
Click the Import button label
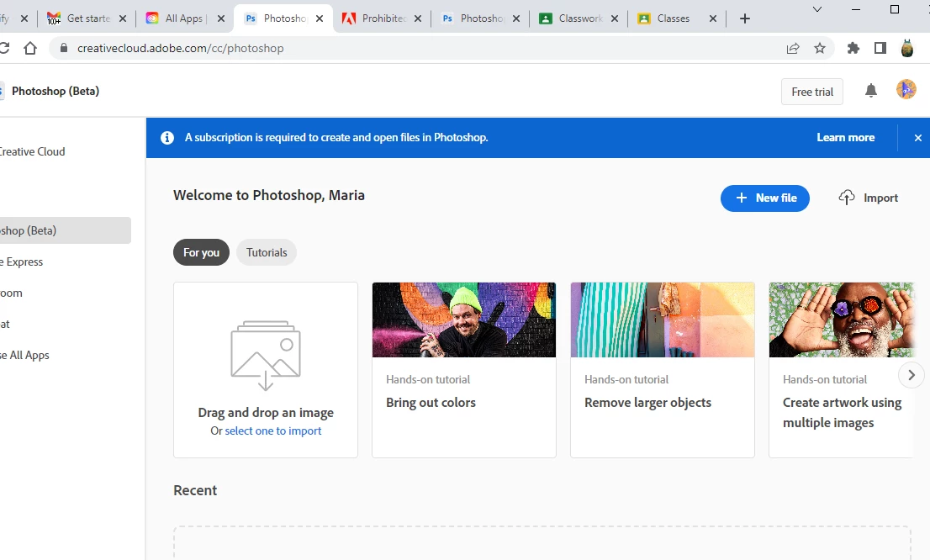coord(880,198)
